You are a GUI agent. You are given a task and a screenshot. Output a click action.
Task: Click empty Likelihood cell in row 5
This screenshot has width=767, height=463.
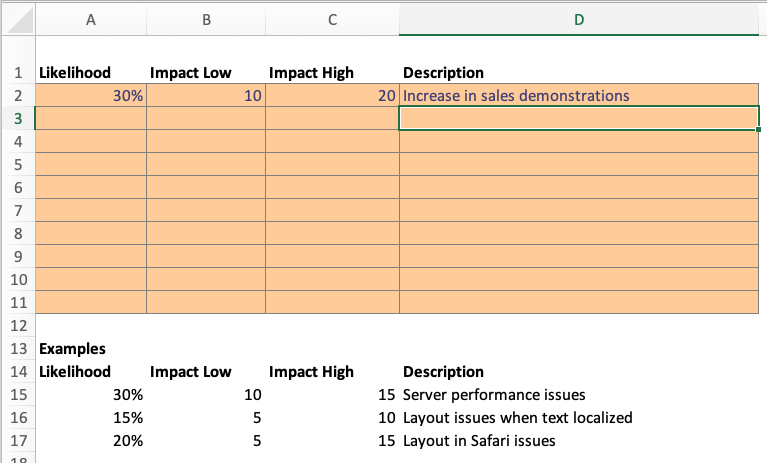pyautogui.click(x=91, y=164)
